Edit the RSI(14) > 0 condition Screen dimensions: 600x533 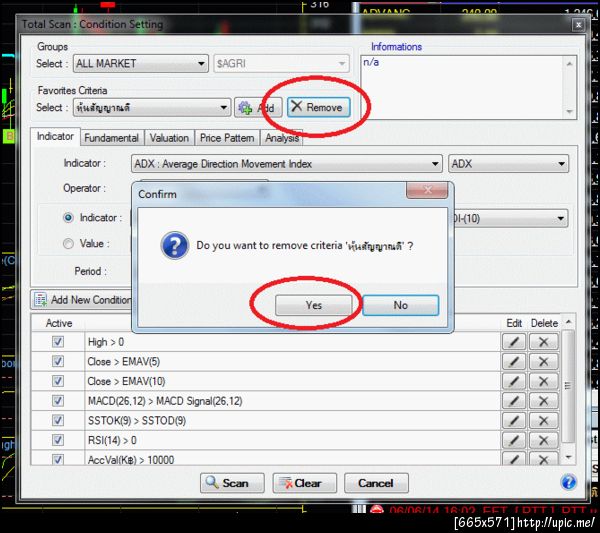click(x=514, y=440)
